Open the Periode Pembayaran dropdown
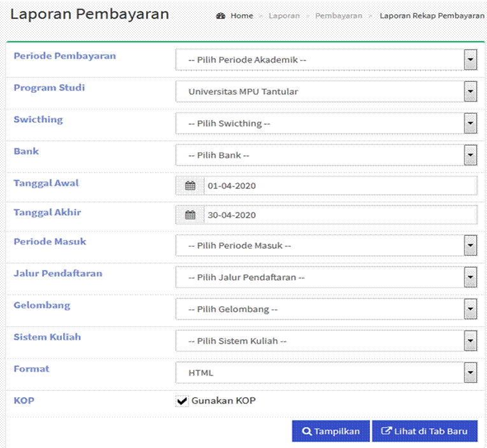487x448 pixels. point(326,60)
